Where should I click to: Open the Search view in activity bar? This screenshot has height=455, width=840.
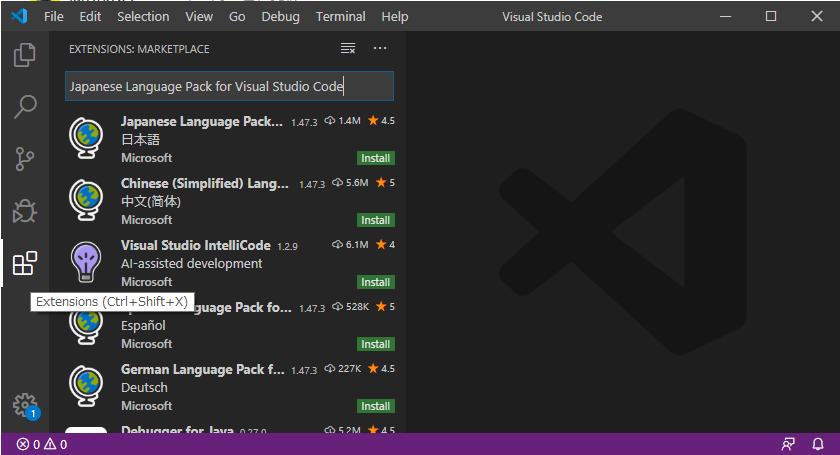(x=25, y=106)
